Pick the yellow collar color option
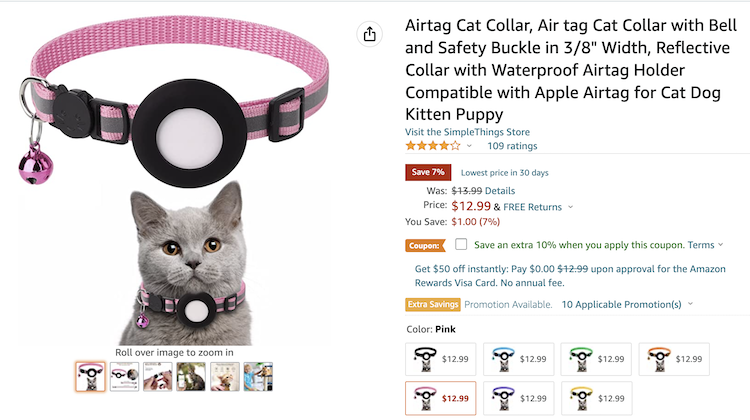The image size is (750, 420). (x=593, y=398)
